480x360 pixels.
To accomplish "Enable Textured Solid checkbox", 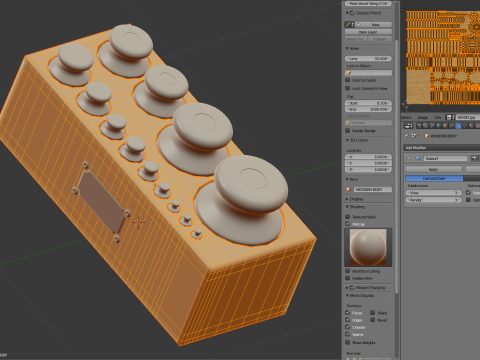I will point(348,216).
